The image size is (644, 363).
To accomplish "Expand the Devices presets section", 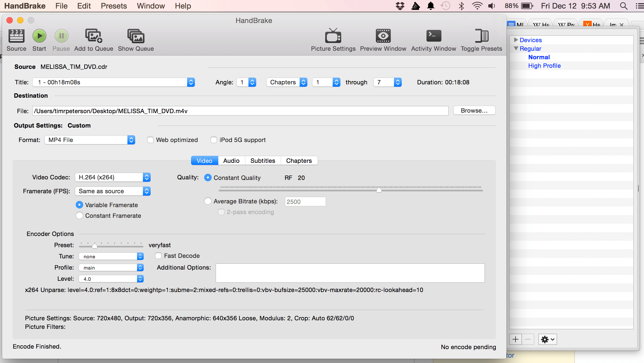I will click(x=517, y=40).
